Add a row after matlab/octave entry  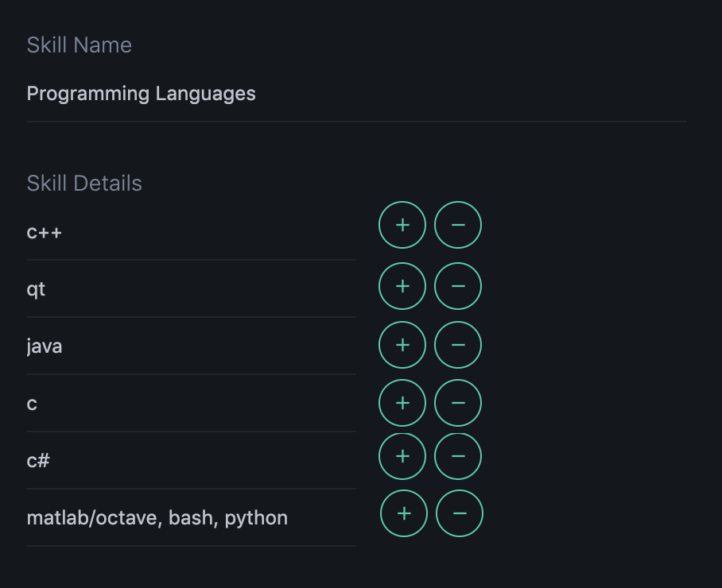pos(404,513)
